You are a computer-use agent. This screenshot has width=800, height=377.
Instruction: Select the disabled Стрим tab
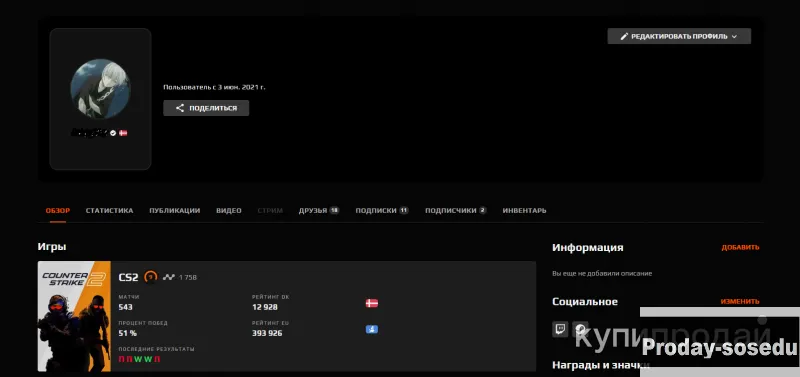pos(270,211)
